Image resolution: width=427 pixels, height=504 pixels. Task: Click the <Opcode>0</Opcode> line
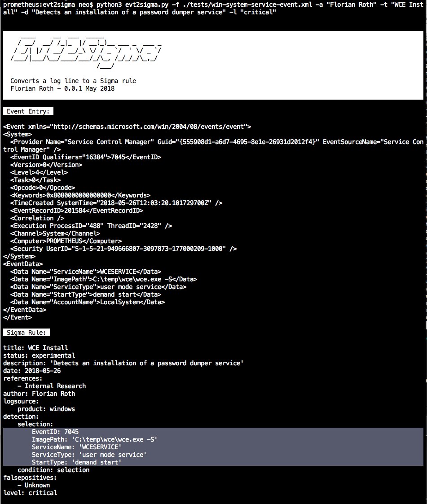point(43,188)
